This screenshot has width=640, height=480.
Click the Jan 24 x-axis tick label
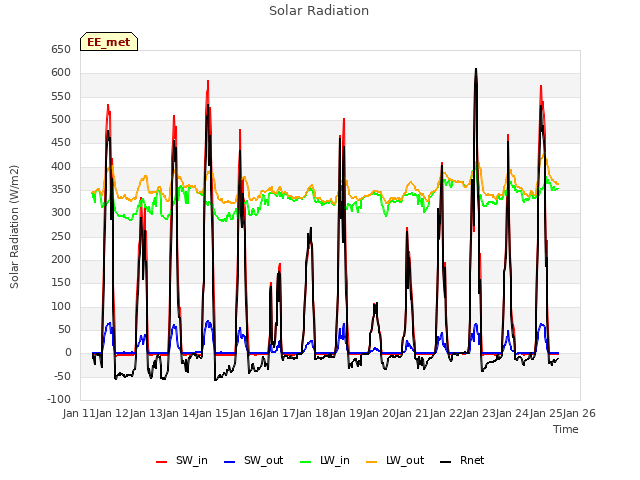[512, 413]
